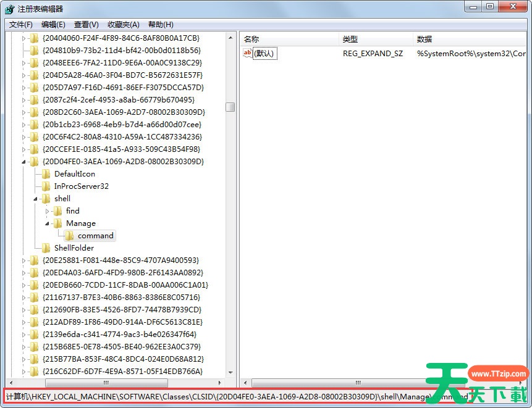
Task: Click the tree pane vertical scrollbar thumb
Action: 230,107
